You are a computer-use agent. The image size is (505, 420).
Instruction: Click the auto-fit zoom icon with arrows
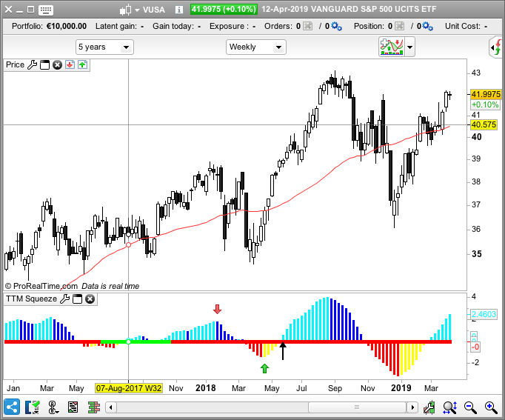click(x=449, y=407)
